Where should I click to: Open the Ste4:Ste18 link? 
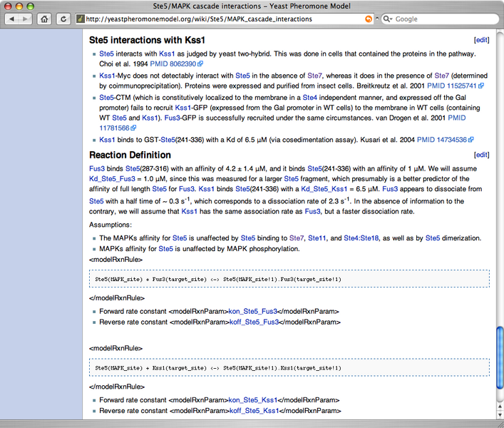[x=361, y=238]
